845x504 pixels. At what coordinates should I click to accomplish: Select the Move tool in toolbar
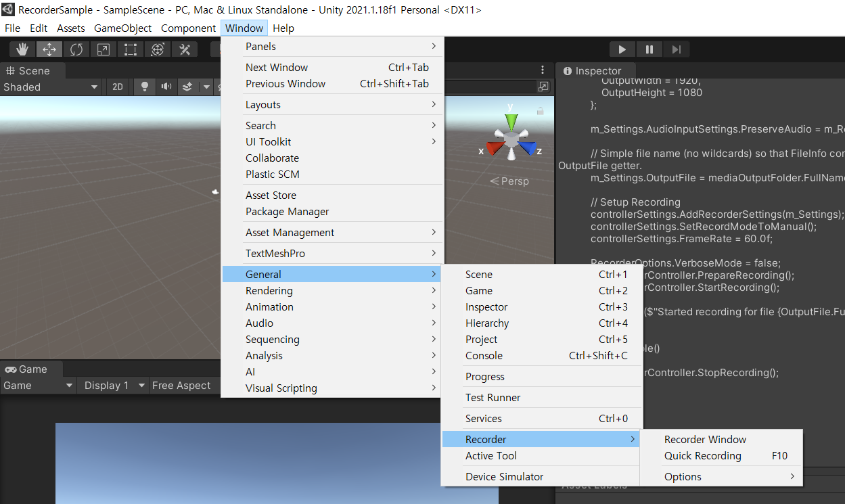(49, 49)
